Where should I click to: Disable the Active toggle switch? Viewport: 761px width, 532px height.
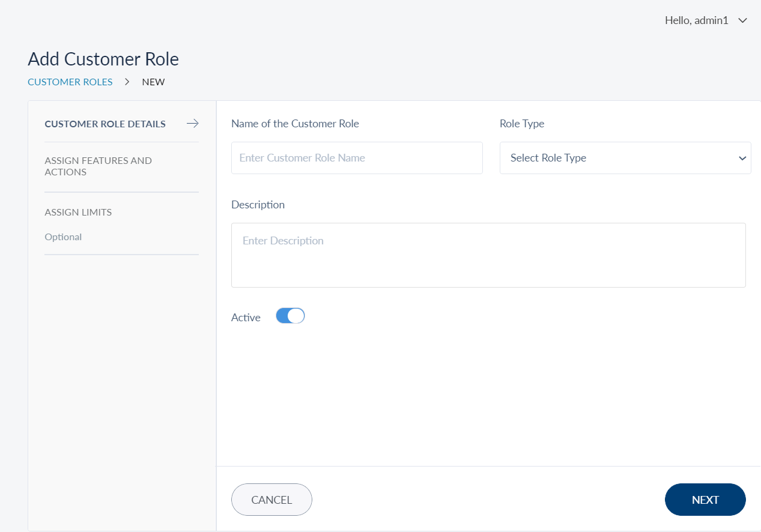tap(290, 316)
